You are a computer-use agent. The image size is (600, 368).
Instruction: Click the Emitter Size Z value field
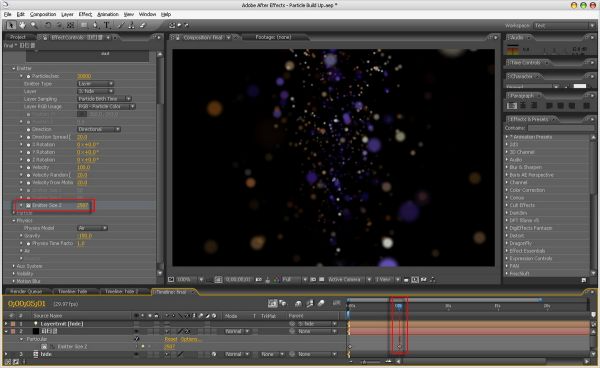click(x=83, y=205)
